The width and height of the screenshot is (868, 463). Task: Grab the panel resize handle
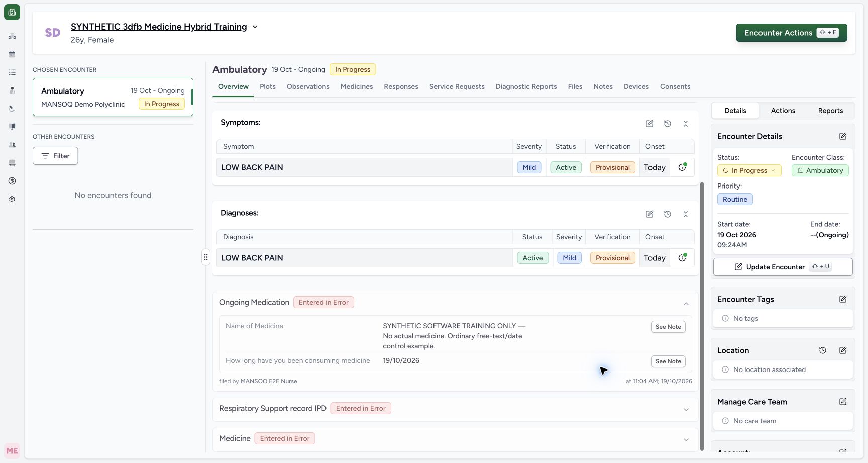tap(206, 257)
